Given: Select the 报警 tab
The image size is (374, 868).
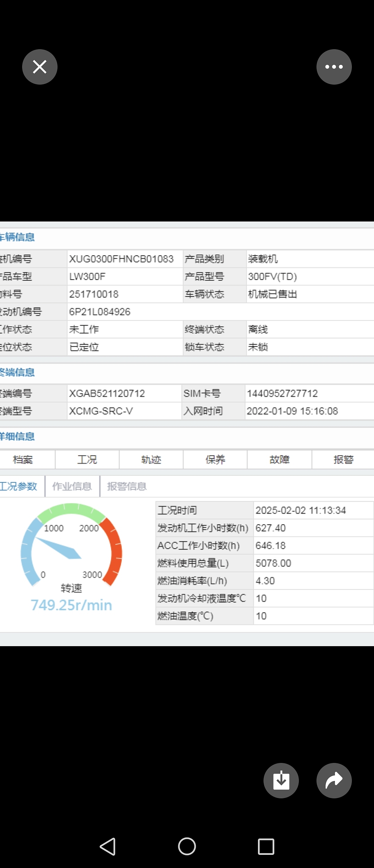Looking at the screenshot, I should [x=343, y=460].
